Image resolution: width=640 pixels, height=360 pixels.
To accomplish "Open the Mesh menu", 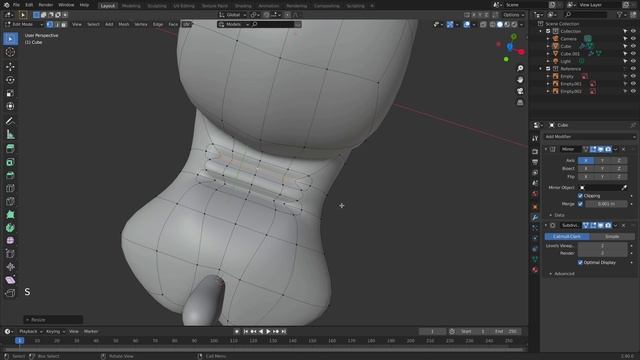I will click(x=124, y=24).
